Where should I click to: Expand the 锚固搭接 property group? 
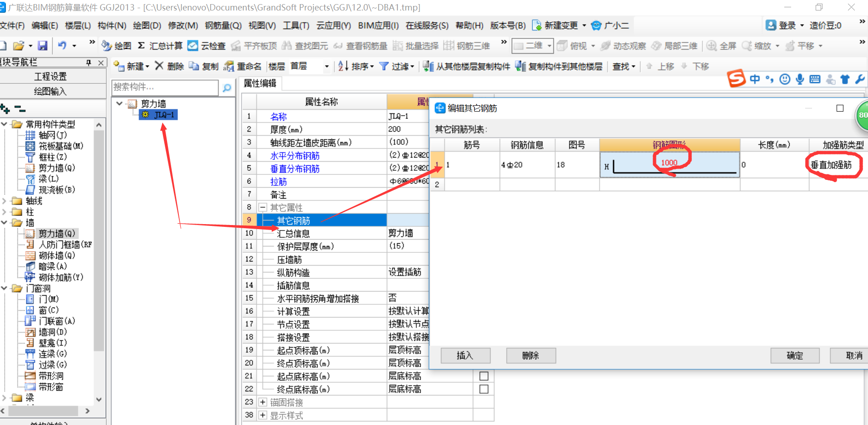263,402
